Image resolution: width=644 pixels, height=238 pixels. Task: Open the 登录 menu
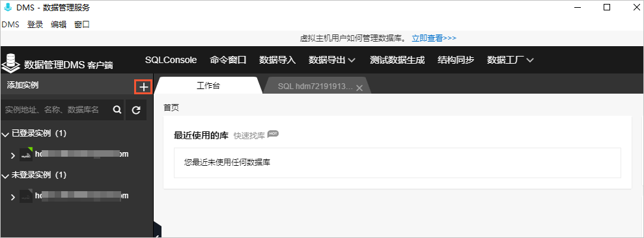[x=35, y=25]
